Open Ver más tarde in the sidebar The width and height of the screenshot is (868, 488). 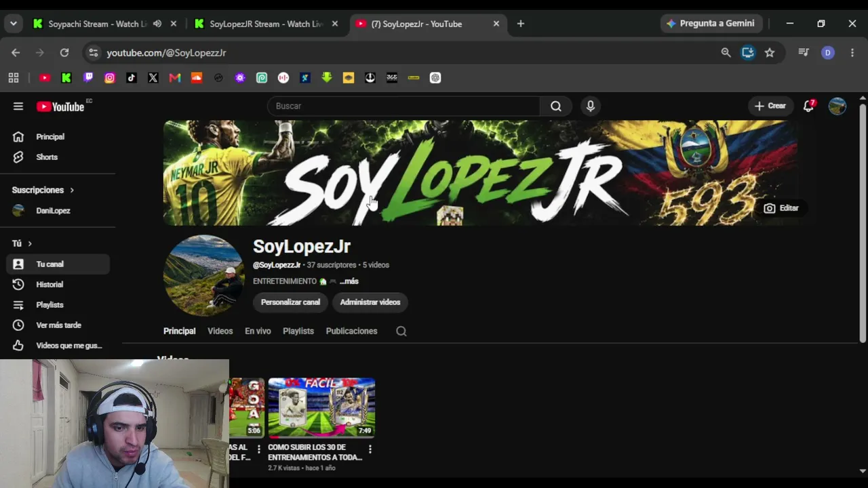[x=58, y=325]
